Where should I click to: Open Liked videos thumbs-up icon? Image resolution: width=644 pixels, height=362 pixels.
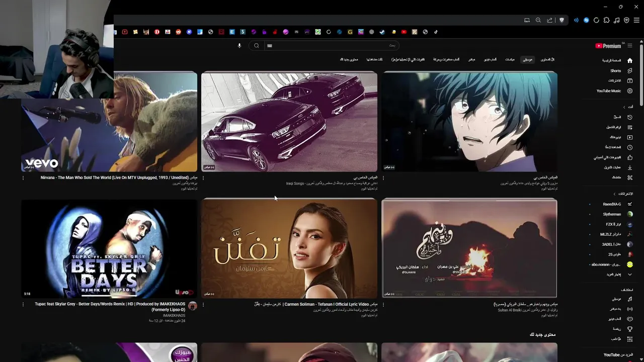tap(629, 157)
